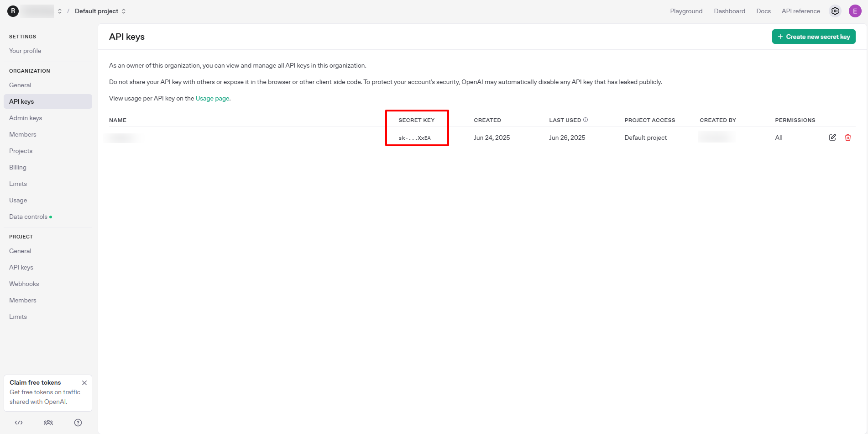
Task: Click the NAME column header
Action: [x=118, y=120]
